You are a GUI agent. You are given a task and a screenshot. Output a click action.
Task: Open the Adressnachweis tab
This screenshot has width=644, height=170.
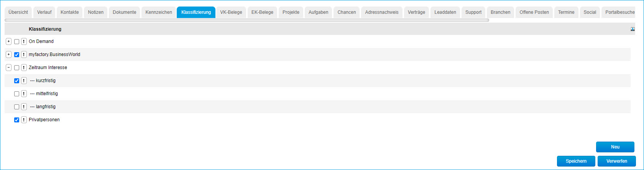tap(382, 12)
